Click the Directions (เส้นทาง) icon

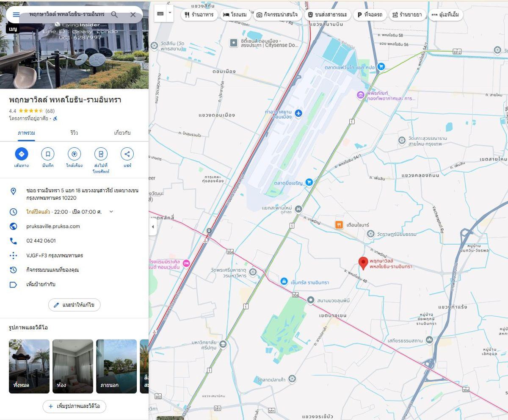[x=22, y=154]
